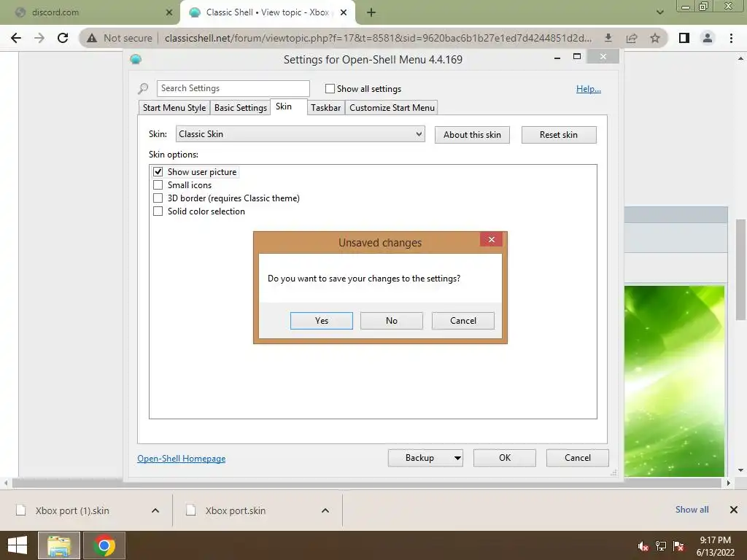The image size is (747, 560).
Task: Close the Classic Shell tab
Action: point(344,12)
